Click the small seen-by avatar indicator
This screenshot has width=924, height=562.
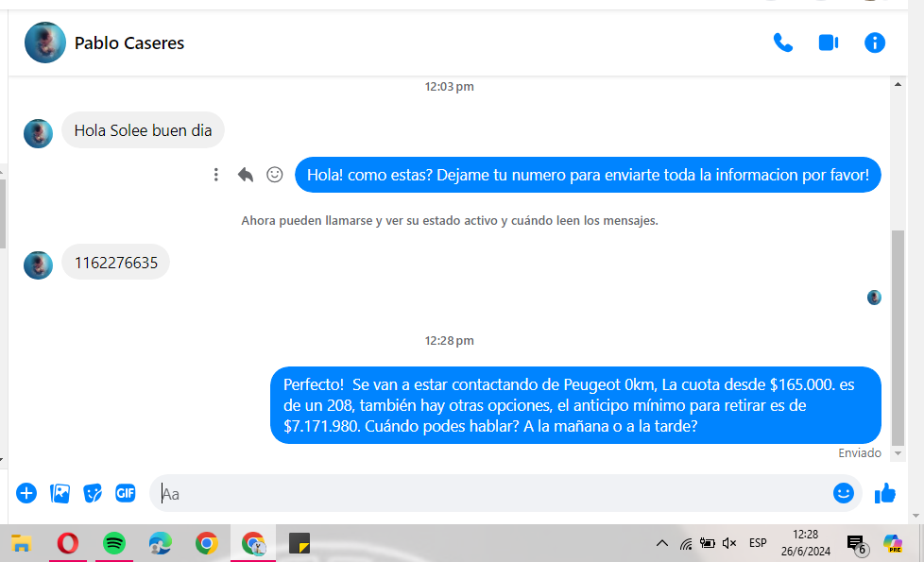[874, 298]
